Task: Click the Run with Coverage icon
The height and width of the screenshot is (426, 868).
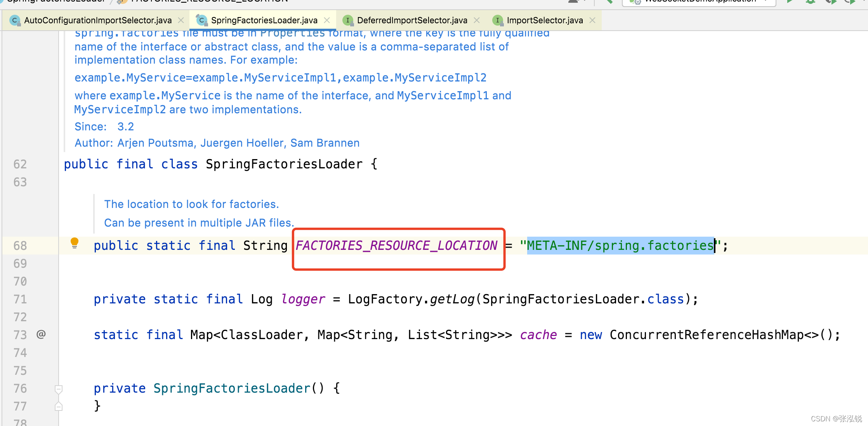Action: tap(830, 2)
